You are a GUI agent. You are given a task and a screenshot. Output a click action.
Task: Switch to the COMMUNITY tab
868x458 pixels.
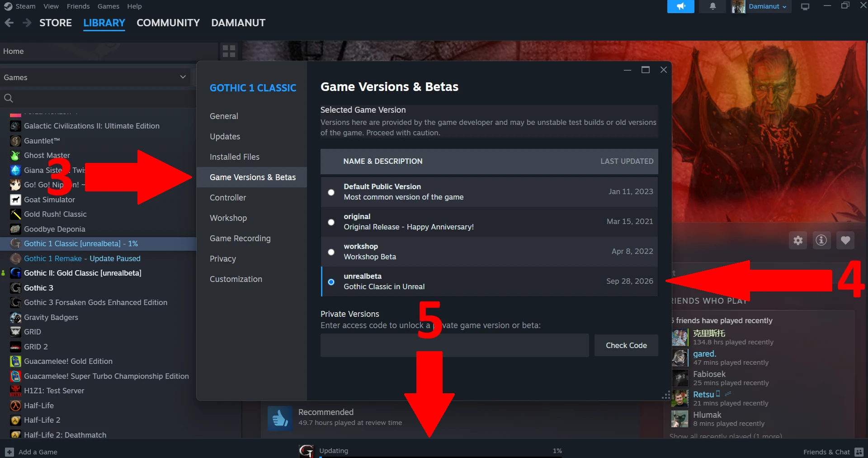(168, 23)
